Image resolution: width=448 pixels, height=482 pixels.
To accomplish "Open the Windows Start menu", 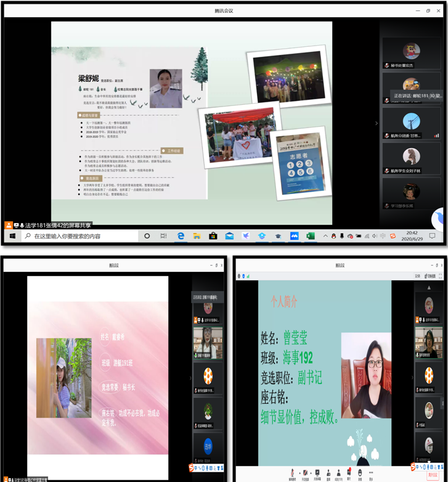I will point(11,236).
